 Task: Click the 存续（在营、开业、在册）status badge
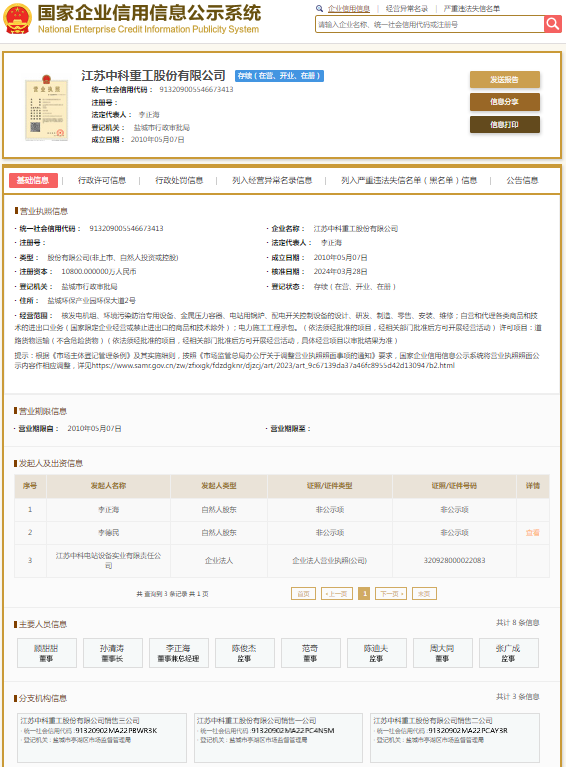(x=279, y=76)
